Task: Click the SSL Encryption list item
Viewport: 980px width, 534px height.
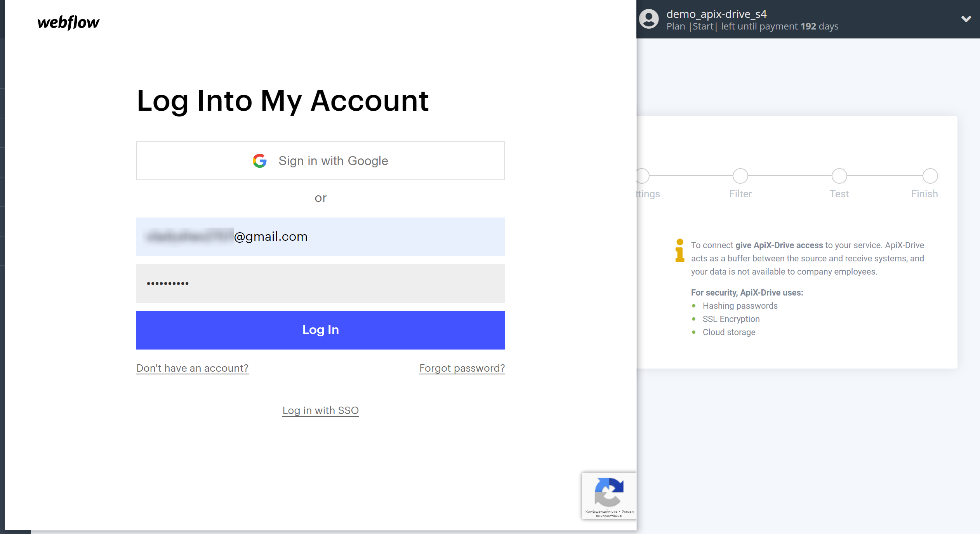Action: (x=731, y=319)
